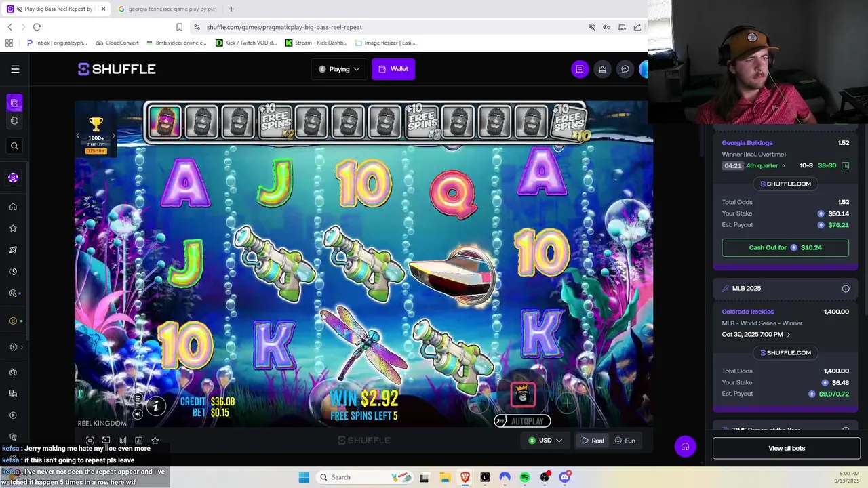This screenshot has width=868, height=488.
Task: Open favorites star in the left sidebar
Action: tap(13, 228)
